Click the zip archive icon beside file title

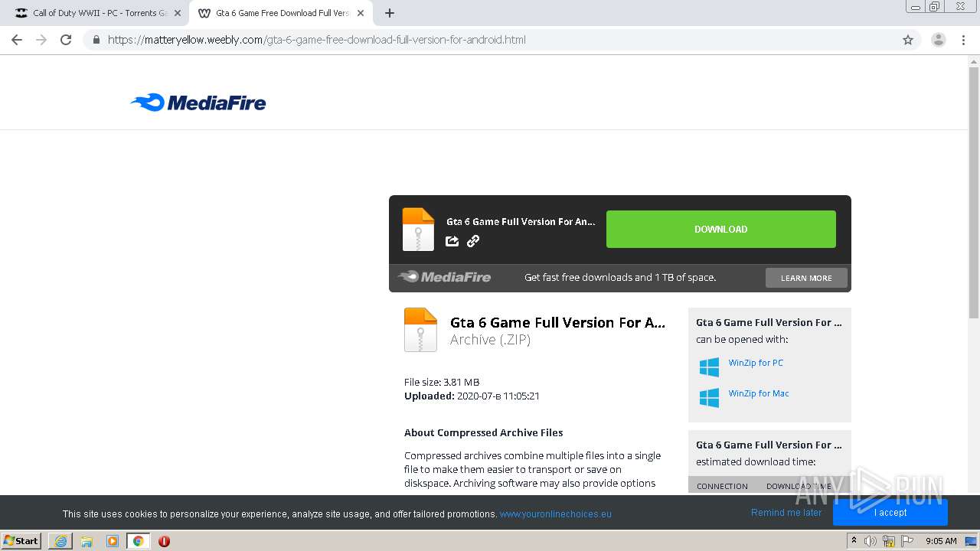click(x=420, y=330)
